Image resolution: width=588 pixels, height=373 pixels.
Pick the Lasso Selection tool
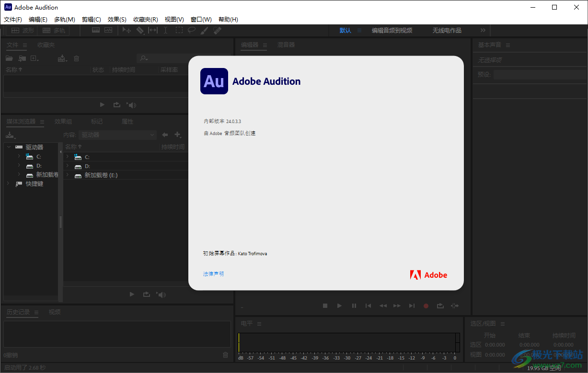(192, 30)
